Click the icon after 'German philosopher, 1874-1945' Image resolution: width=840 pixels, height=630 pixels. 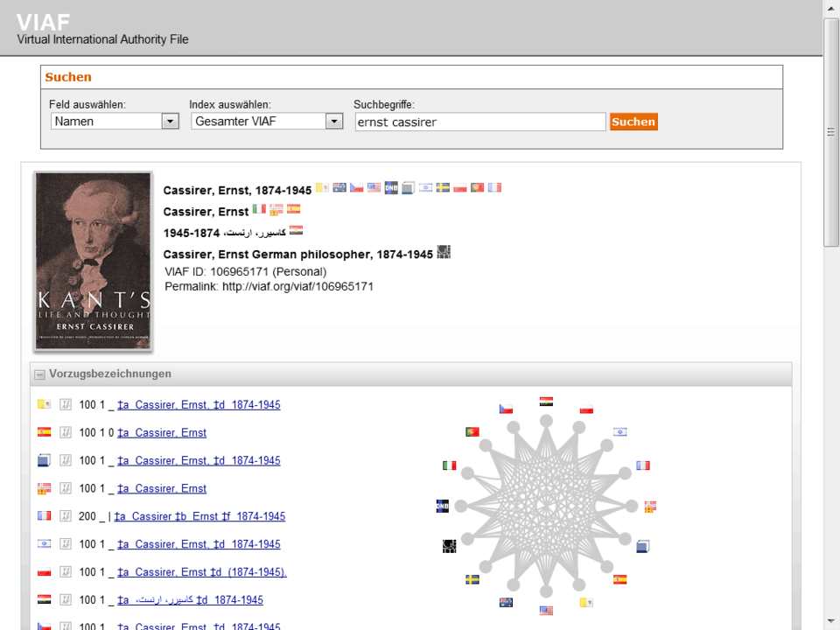(444, 253)
